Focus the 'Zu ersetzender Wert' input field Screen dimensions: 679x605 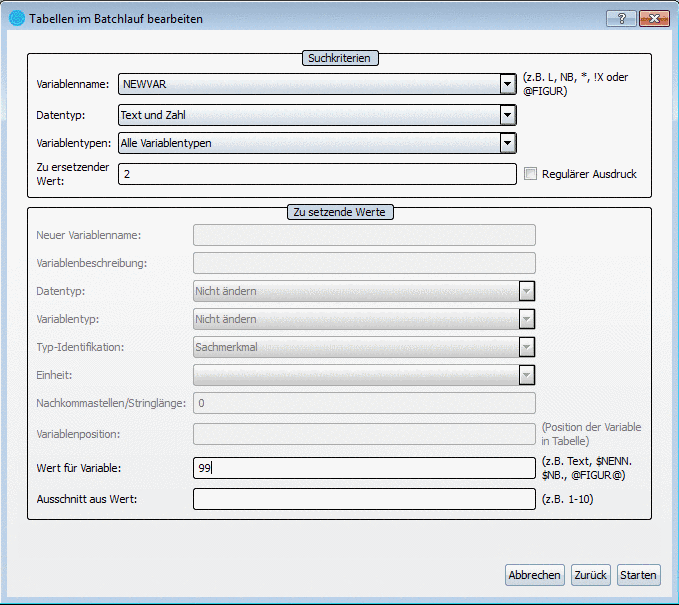pos(316,174)
